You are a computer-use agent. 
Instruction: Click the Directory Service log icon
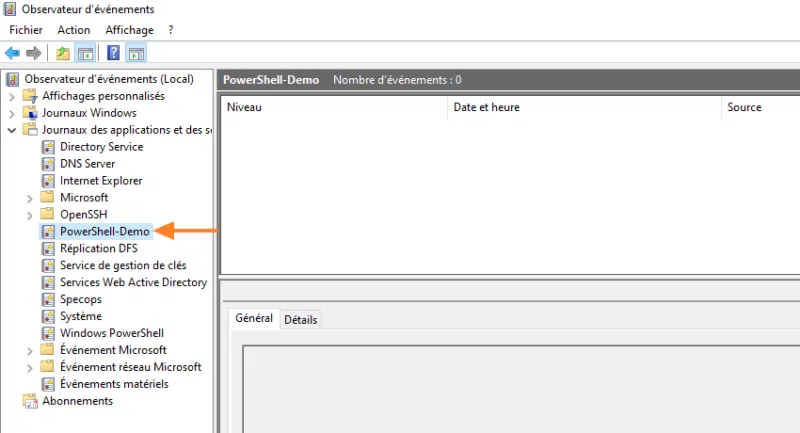point(48,147)
